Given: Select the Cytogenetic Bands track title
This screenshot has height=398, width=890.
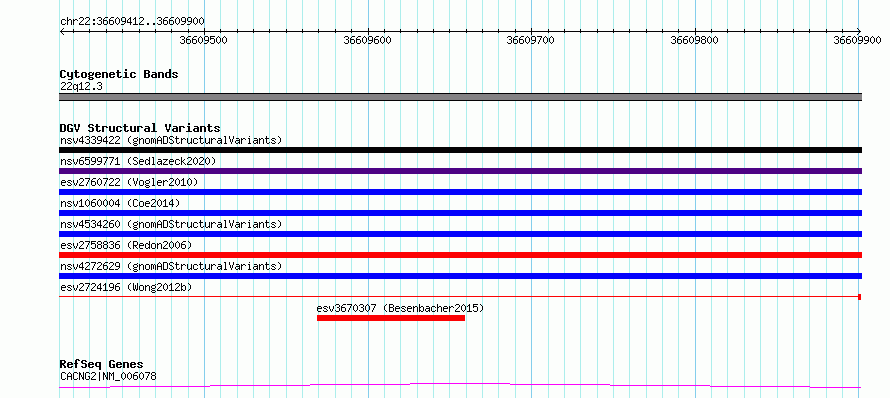Looking at the screenshot, I should tap(119, 74).
